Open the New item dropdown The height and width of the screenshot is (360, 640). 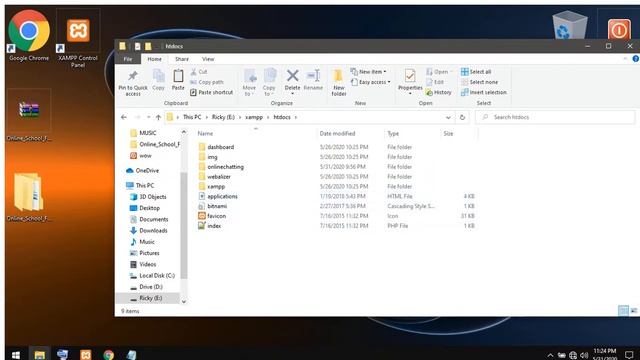point(368,72)
